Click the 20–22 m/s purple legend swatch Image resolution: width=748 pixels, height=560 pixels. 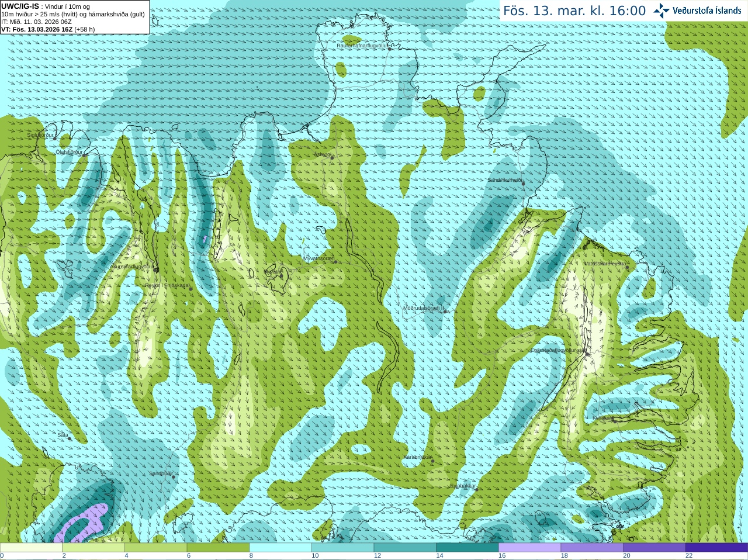tap(654, 548)
